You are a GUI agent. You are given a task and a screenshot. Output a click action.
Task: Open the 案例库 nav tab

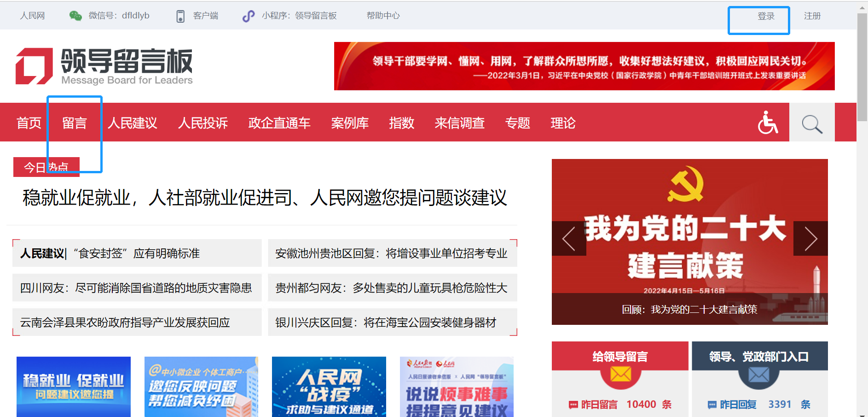pyautogui.click(x=350, y=123)
